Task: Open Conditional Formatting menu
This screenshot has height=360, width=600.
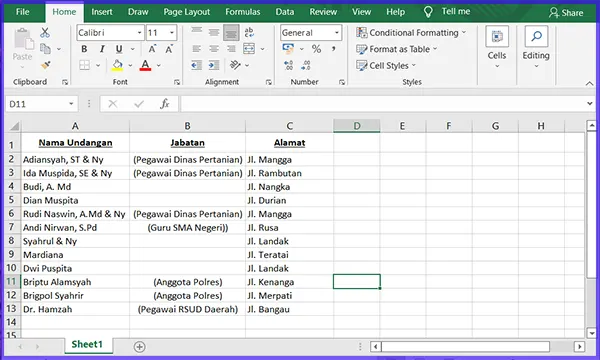Action: 411,33
